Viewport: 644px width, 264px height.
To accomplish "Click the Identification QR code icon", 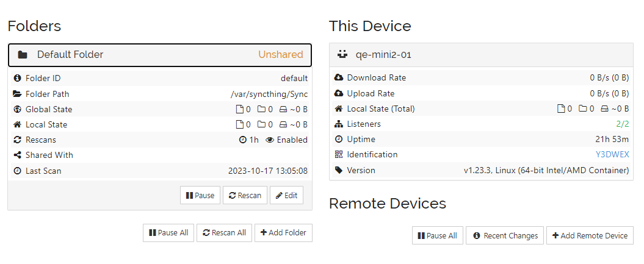I will pos(339,154).
